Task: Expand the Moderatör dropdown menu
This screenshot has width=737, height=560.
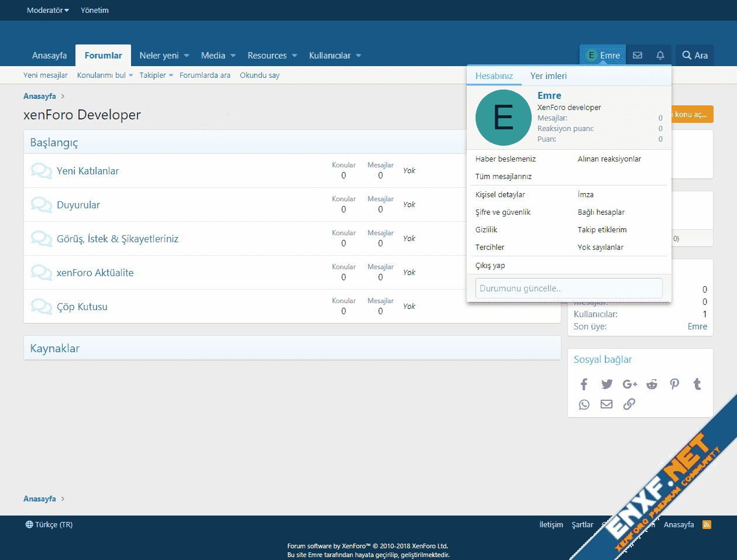Action: pyautogui.click(x=47, y=10)
